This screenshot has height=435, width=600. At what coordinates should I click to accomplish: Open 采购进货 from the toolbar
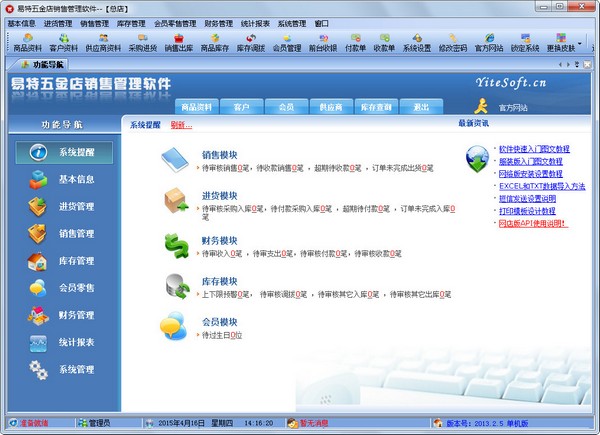[143, 41]
